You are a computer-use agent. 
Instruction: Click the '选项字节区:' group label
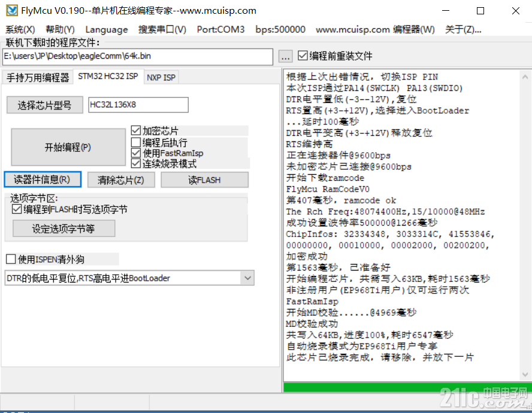(34, 198)
